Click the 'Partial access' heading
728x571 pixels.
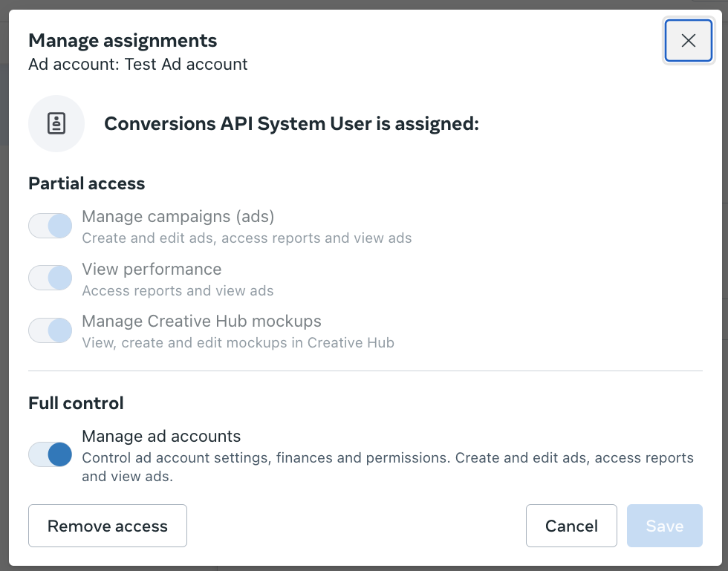(x=87, y=183)
